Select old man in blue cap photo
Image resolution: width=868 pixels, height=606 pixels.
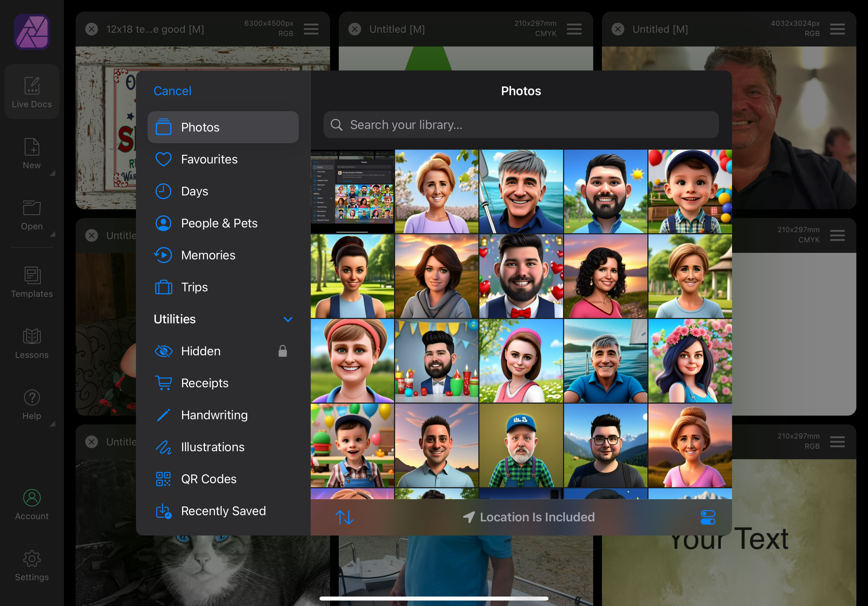[x=521, y=445]
